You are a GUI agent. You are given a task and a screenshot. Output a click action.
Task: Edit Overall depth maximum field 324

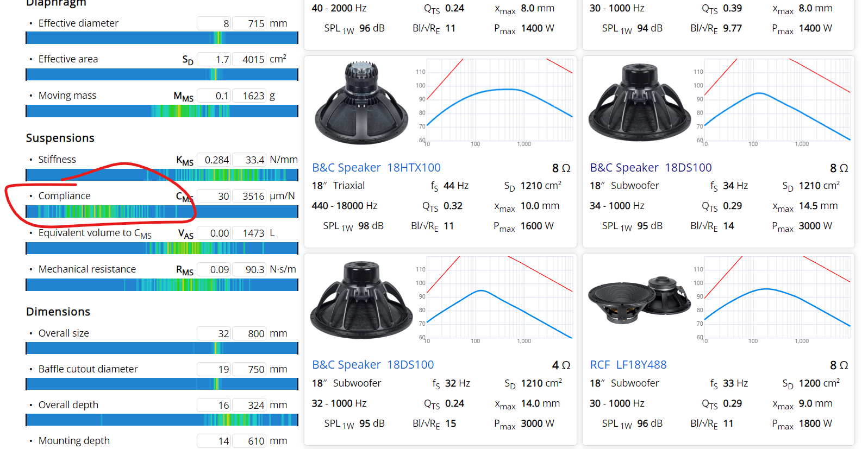(249, 405)
